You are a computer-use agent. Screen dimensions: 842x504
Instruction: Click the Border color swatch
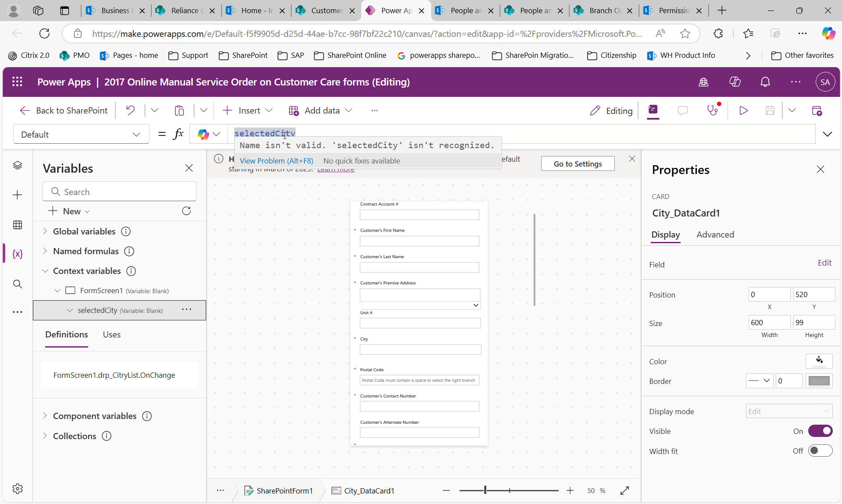pos(819,381)
